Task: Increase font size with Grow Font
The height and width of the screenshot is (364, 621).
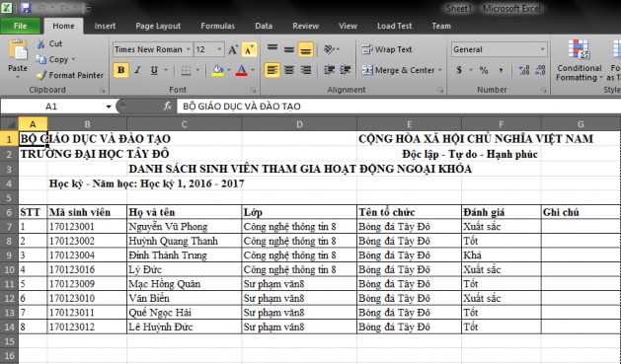Action: point(233,49)
